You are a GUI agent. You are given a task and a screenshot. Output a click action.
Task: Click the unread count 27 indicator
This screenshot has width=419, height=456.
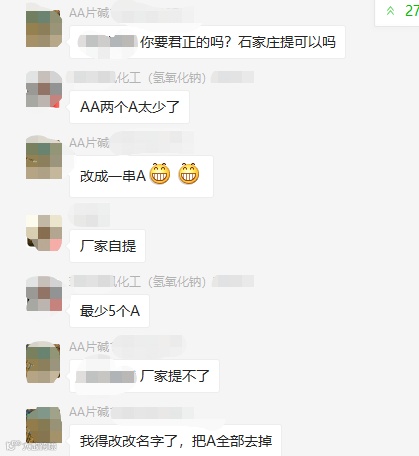click(412, 11)
